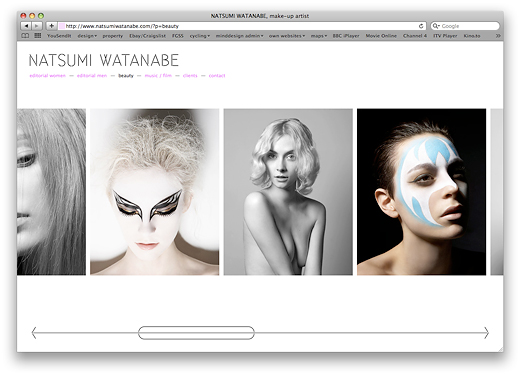Select the clients menu item
The width and height of the screenshot is (520, 374).
[190, 76]
